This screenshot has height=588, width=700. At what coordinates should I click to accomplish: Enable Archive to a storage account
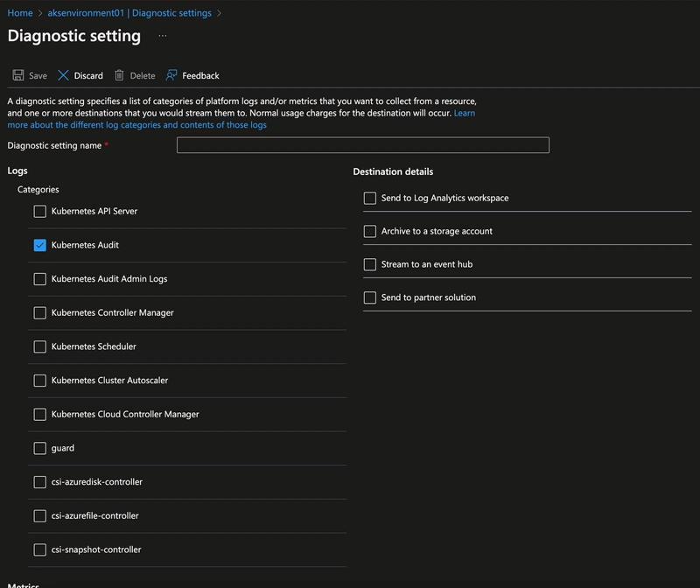click(370, 231)
